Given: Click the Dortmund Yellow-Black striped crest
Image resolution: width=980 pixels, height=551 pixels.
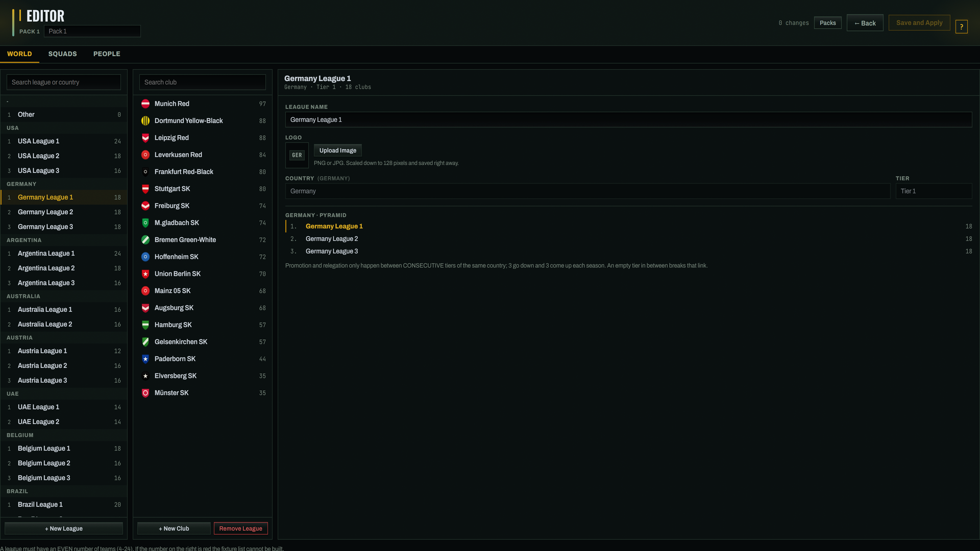Looking at the screenshot, I should tap(145, 121).
